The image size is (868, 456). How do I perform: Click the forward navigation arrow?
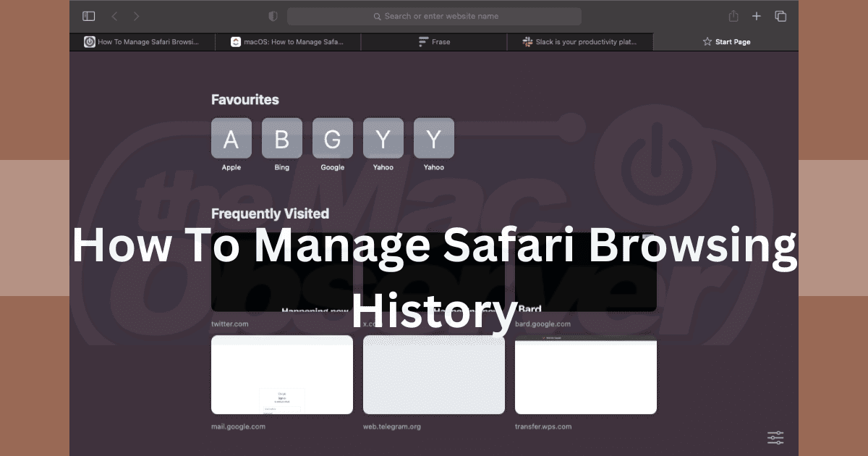tap(137, 16)
